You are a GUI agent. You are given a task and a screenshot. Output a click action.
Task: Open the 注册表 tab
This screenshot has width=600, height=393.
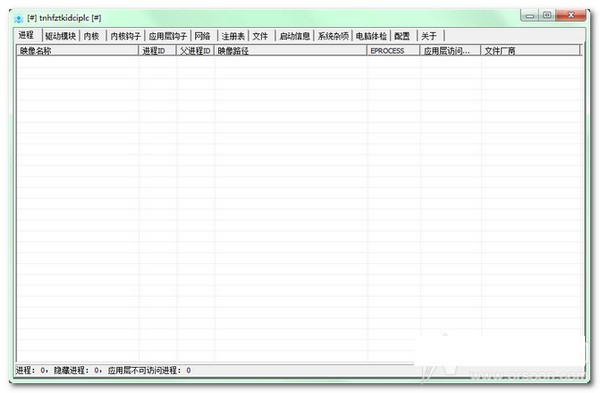[233, 36]
